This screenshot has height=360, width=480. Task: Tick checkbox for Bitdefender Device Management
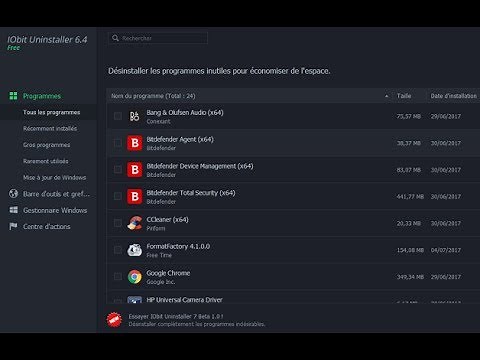[x=118, y=170]
